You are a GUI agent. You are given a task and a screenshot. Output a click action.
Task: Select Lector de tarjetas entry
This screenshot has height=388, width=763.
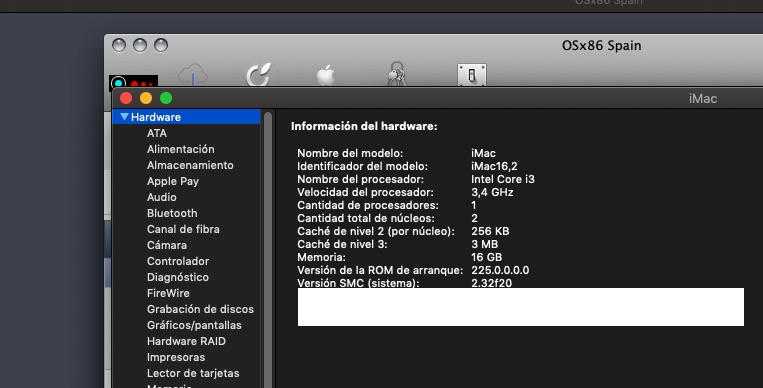tap(193, 373)
